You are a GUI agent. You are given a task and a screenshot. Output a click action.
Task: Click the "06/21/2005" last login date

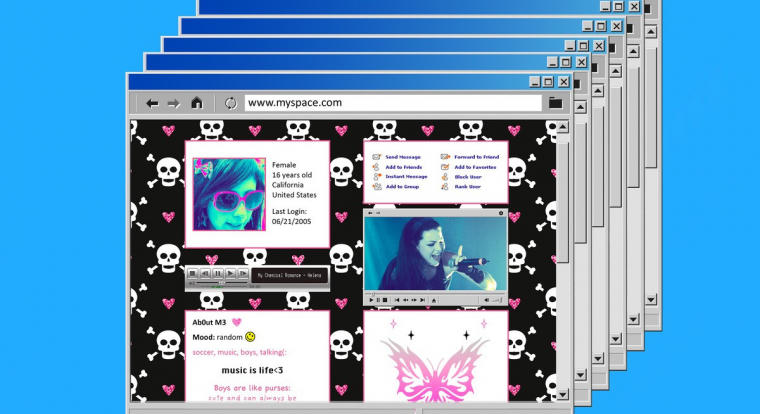point(291,222)
